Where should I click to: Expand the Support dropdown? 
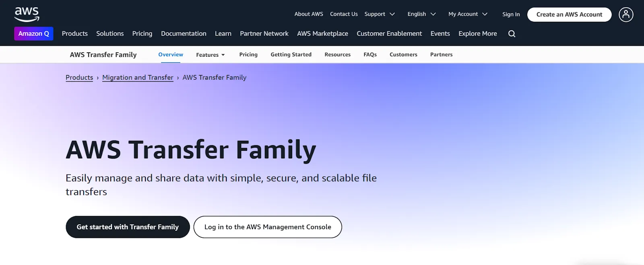tap(380, 14)
